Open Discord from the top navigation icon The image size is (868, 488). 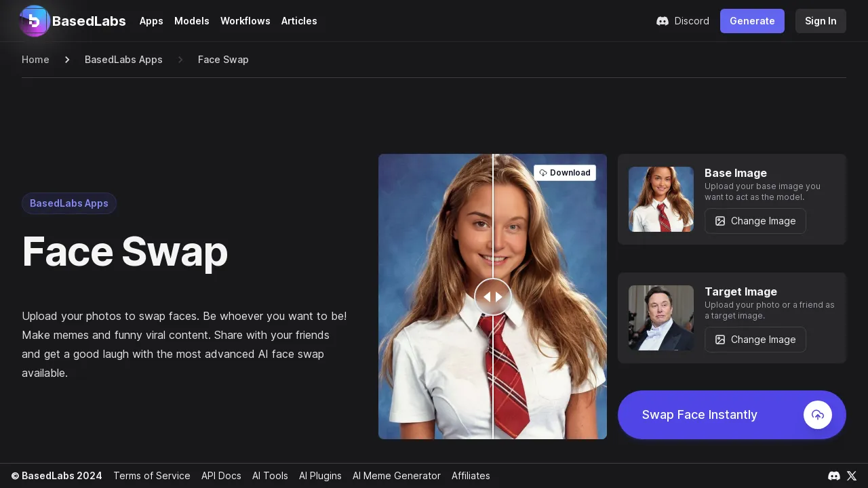point(663,21)
